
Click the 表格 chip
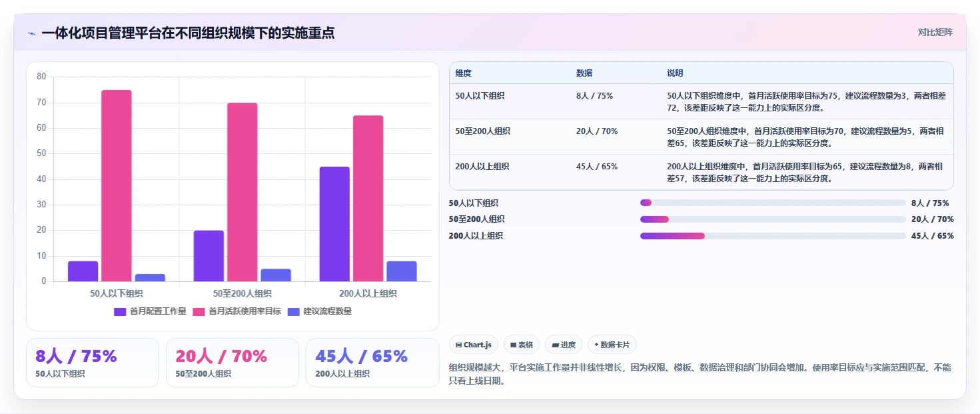(x=522, y=345)
